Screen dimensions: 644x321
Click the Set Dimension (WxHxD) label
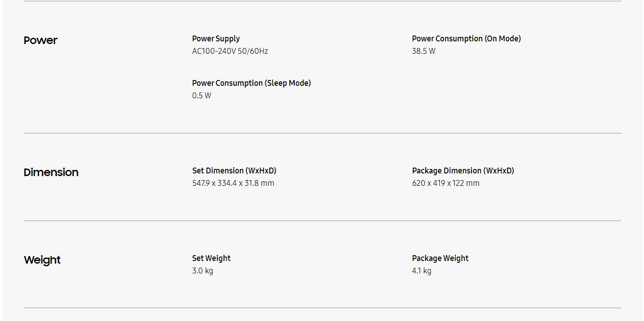click(x=234, y=171)
